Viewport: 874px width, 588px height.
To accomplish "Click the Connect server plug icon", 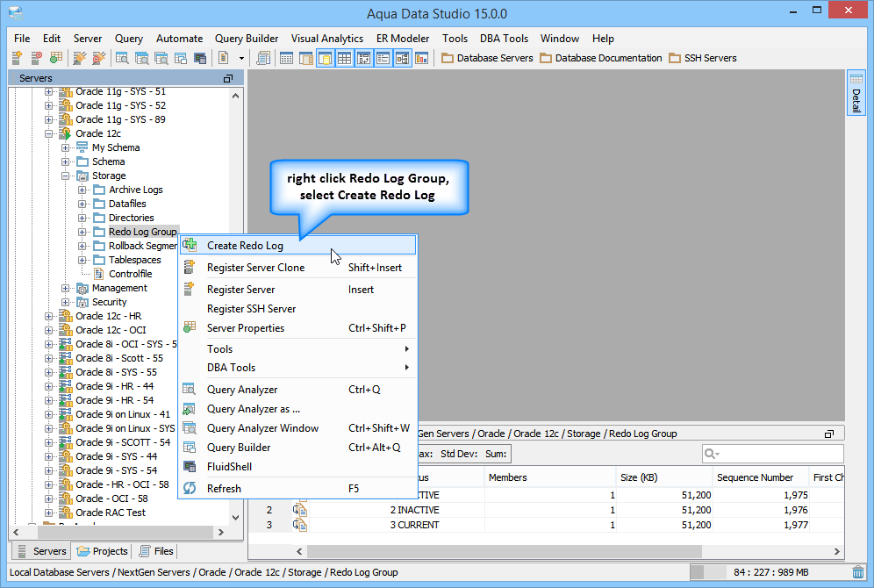I will (80, 57).
